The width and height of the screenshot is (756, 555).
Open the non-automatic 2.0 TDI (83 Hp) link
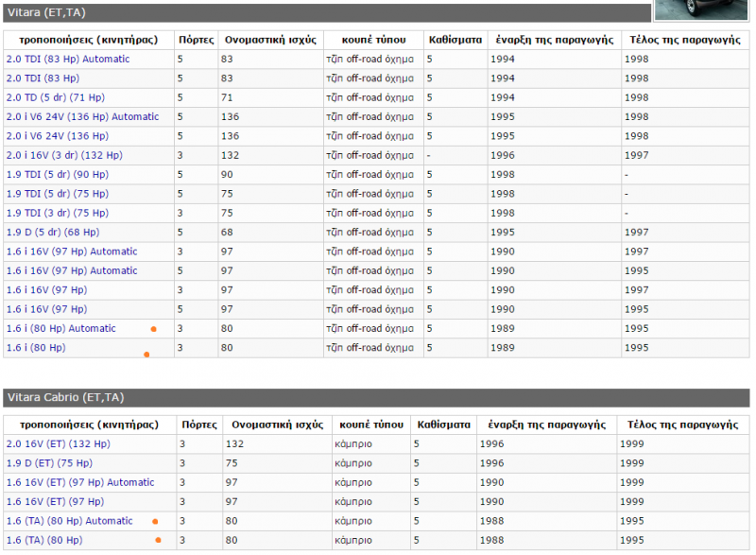[x=43, y=78]
